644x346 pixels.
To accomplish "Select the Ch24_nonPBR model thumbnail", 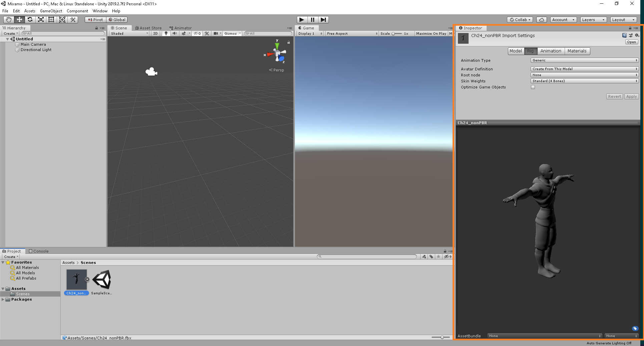I will (76, 280).
